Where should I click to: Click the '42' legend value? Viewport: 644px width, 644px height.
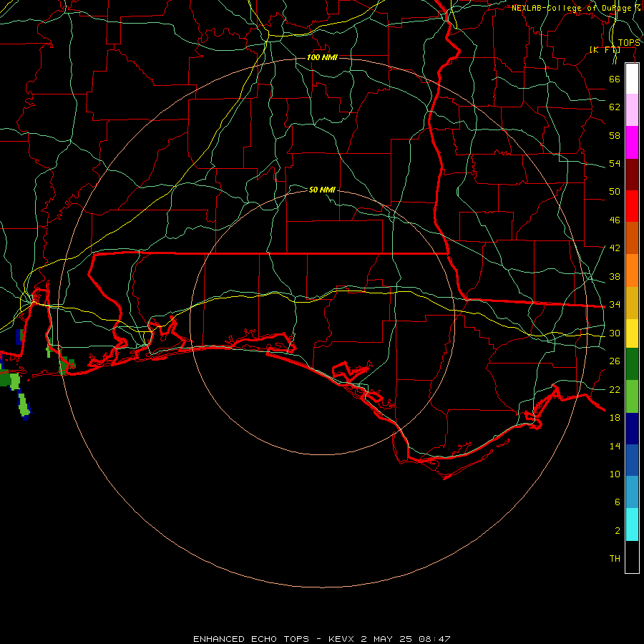point(615,248)
